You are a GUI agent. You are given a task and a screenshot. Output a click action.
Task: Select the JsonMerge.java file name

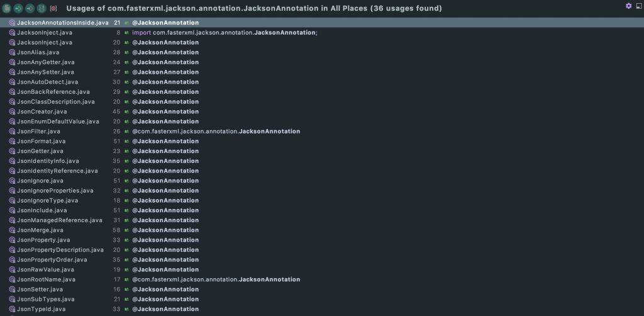pyautogui.click(x=40, y=230)
